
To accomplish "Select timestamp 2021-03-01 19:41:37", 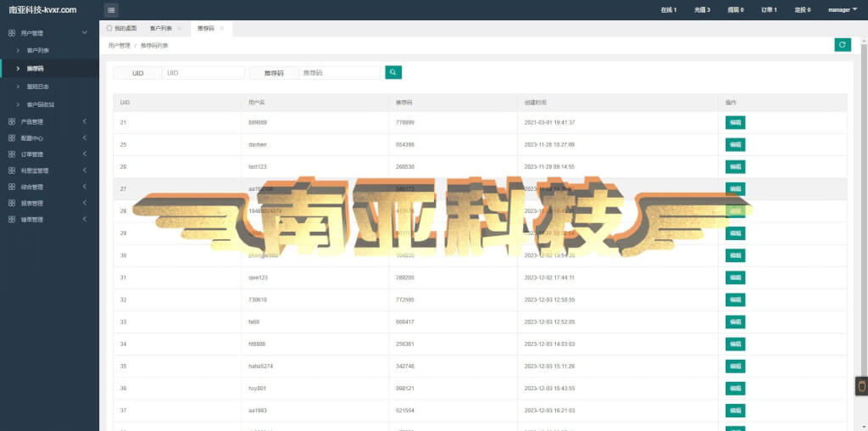I will [549, 122].
